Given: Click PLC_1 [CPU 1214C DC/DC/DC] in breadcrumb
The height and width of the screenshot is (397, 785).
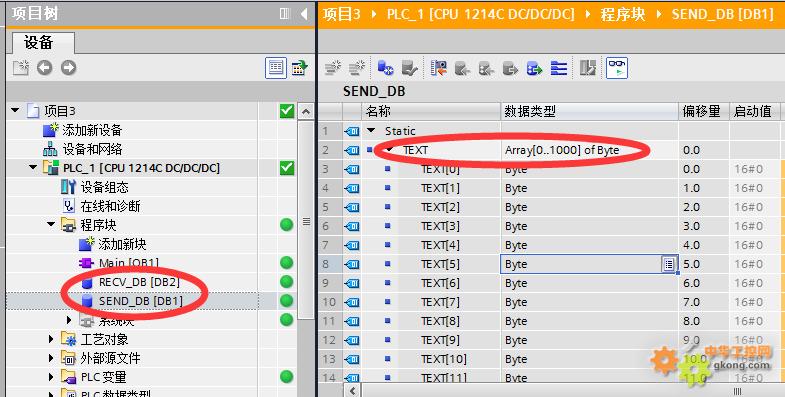Looking at the screenshot, I should (x=481, y=14).
